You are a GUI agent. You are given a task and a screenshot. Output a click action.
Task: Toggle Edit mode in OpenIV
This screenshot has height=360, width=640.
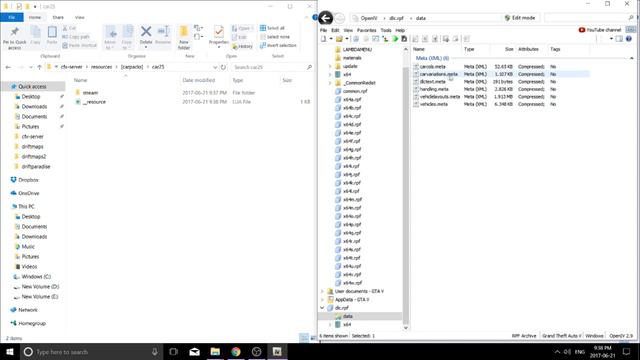tap(520, 18)
